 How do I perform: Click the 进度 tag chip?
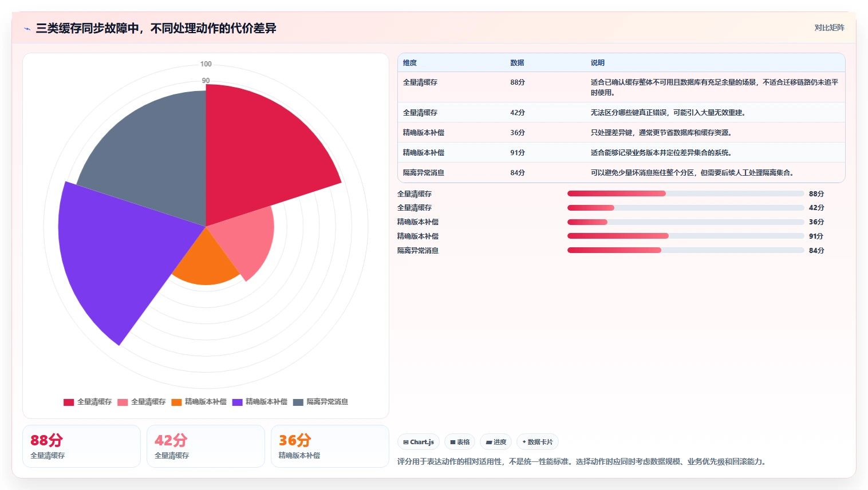pyautogui.click(x=496, y=442)
